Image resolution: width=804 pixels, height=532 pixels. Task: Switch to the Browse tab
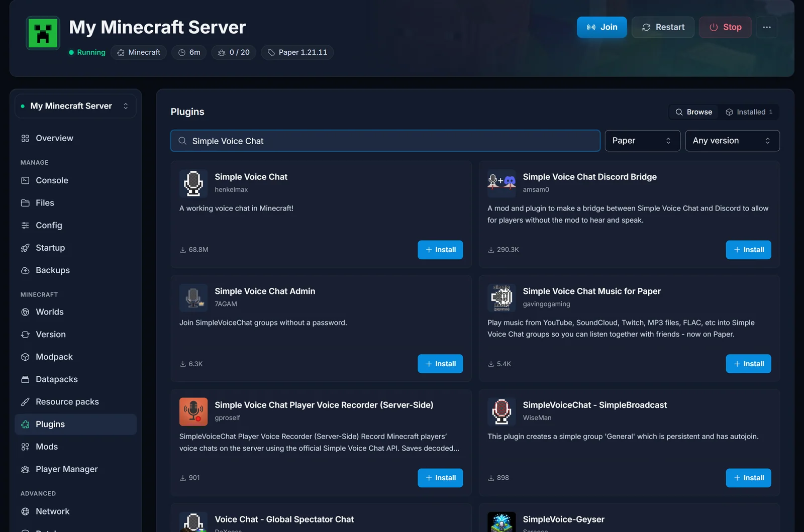click(x=694, y=112)
